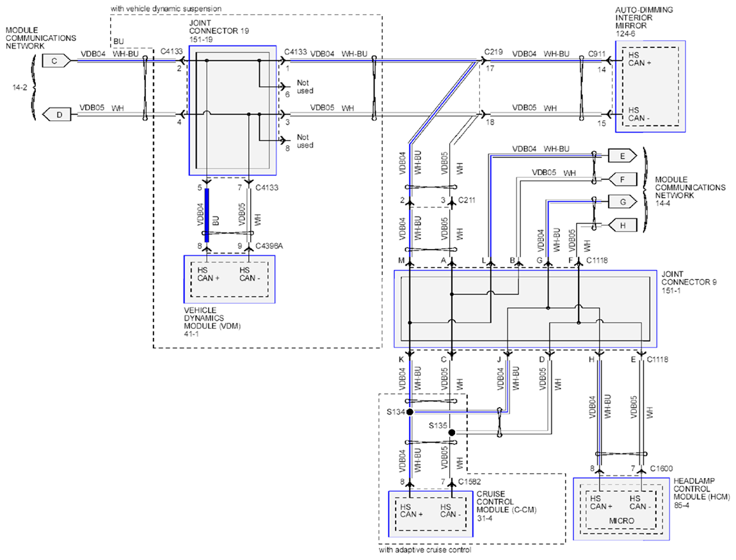Select the 'JOINT CONNECTOR 19' label

(219, 27)
